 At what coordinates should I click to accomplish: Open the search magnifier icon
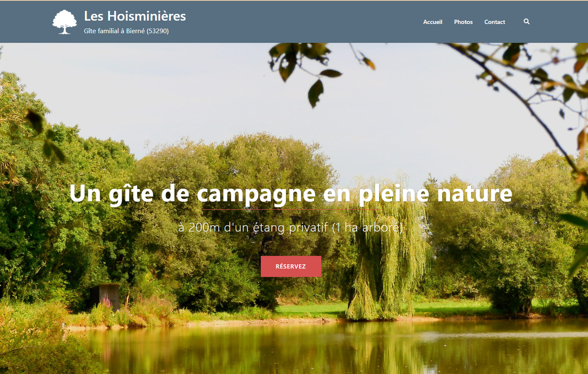tap(527, 21)
